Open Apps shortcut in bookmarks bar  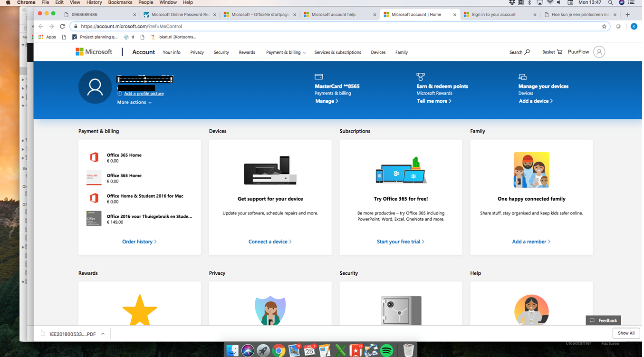[48, 37]
